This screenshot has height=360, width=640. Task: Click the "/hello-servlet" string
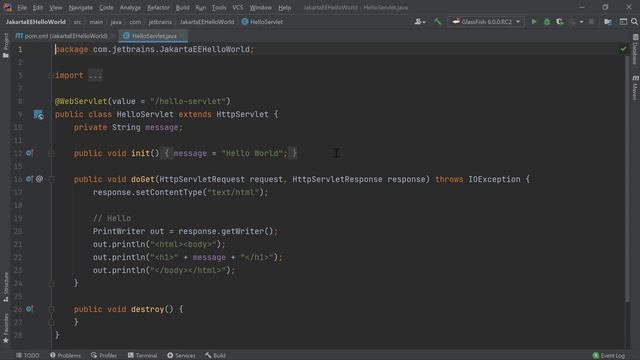(188, 101)
